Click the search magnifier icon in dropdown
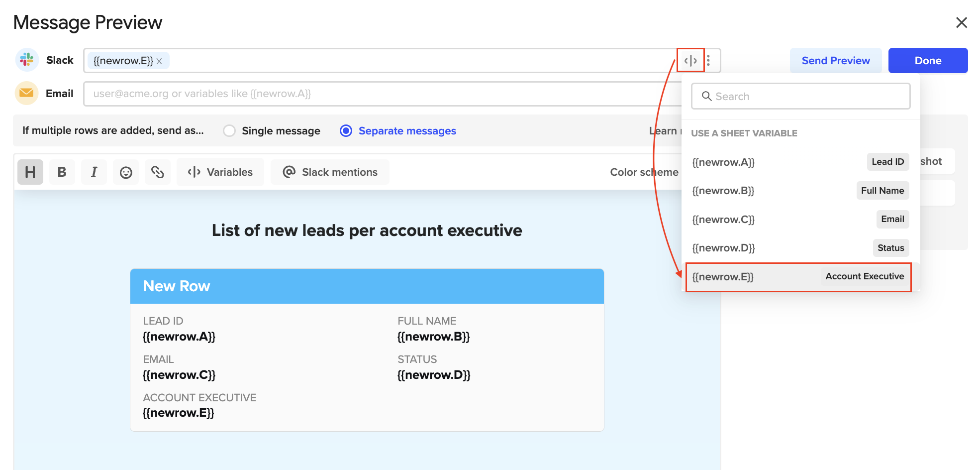Image resolution: width=980 pixels, height=470 pixels. click(x=706, y=96)
